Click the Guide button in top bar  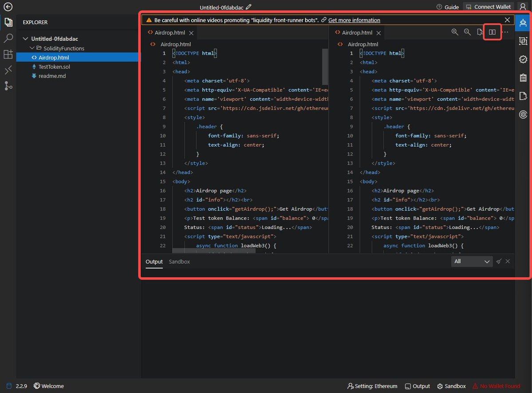tap(448, 7)
